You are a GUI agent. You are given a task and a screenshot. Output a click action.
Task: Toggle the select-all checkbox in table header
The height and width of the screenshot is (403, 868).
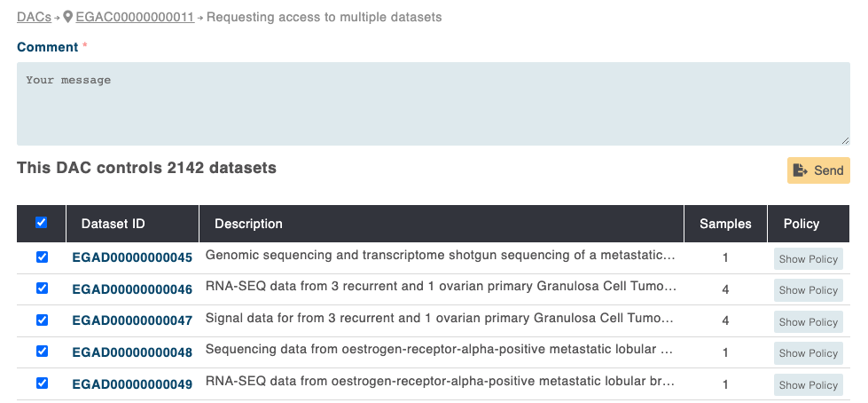click(x=41, y=223)
